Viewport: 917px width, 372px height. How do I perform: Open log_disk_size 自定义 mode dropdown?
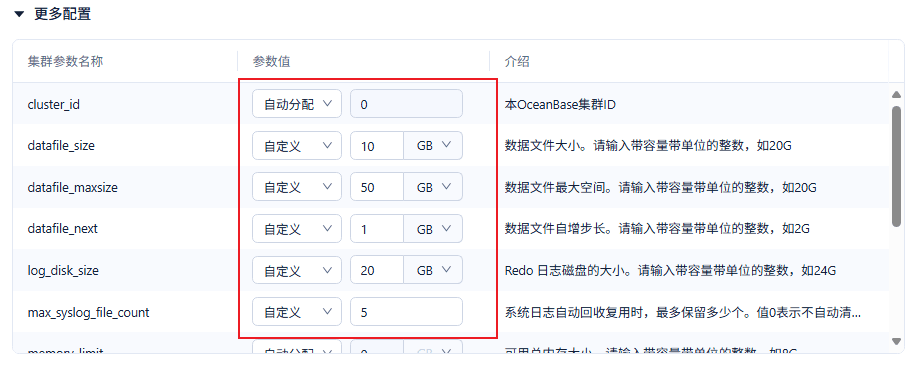297,270
